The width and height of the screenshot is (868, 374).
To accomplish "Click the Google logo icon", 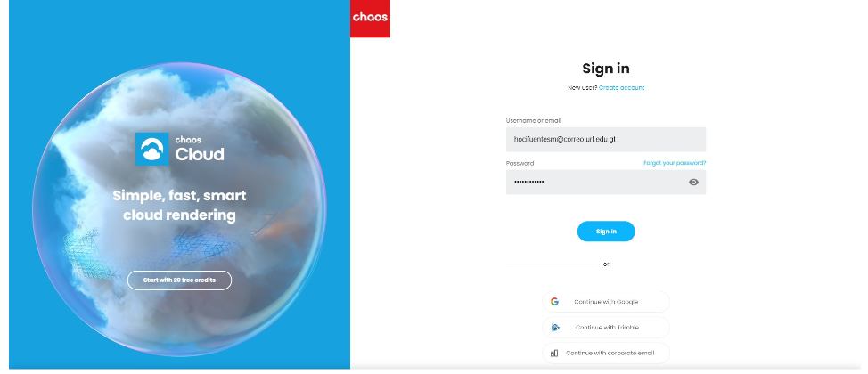I will click(x=554, y=302).
